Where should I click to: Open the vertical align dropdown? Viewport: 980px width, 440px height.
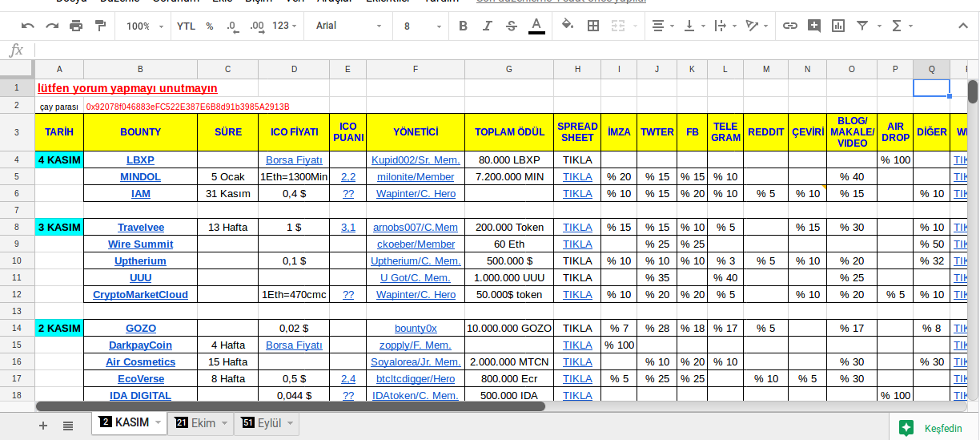693,26
